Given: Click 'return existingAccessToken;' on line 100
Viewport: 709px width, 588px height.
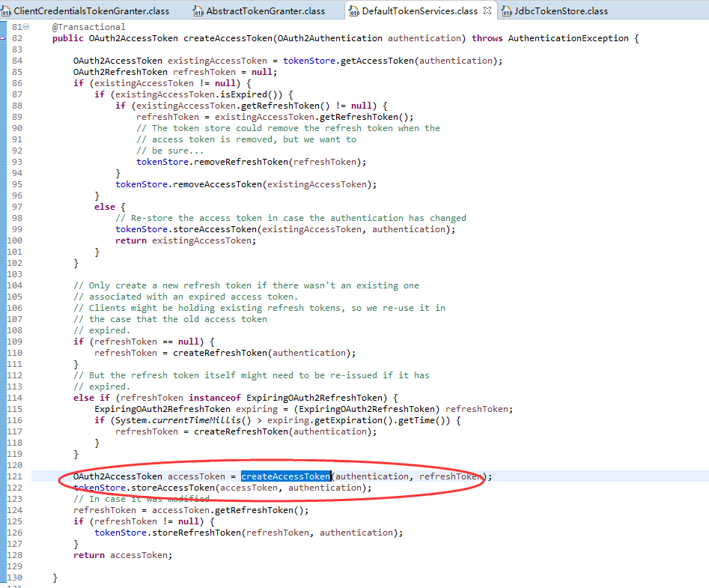Looking at the screenshot, I should click(x=186, y=240).
